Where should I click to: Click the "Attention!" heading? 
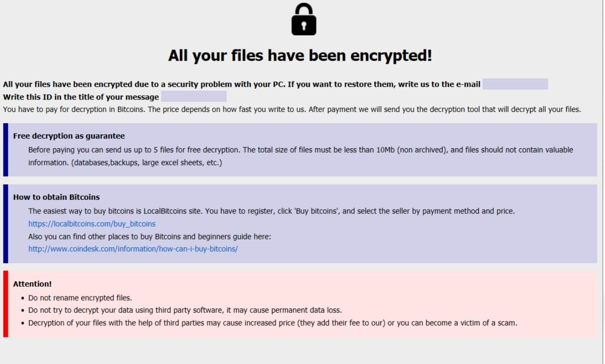[32, 284]
